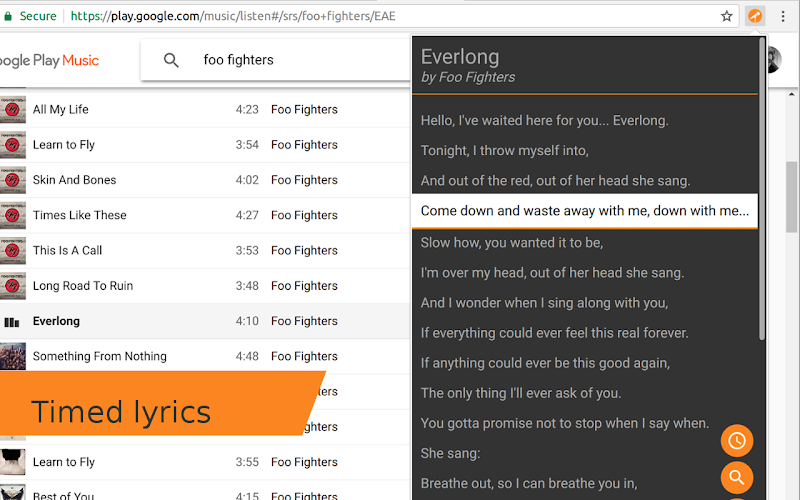Click the URL in the address bar

pos(233,16)
